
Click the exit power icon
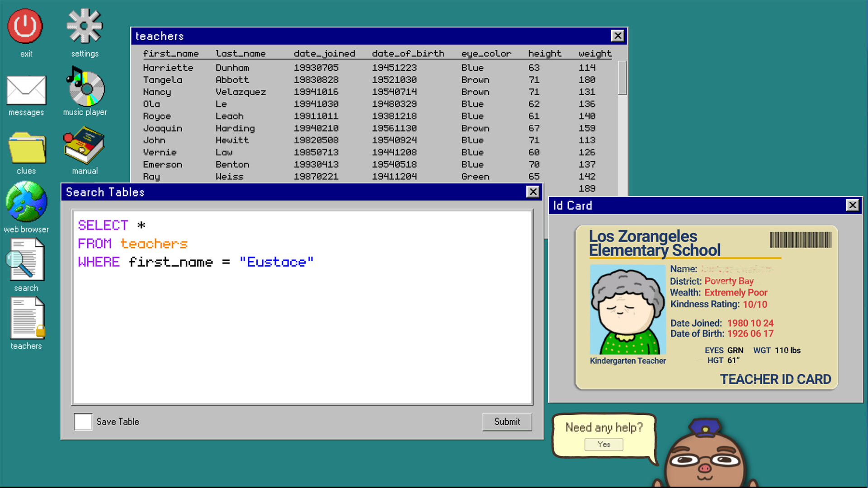pos(26,26)
